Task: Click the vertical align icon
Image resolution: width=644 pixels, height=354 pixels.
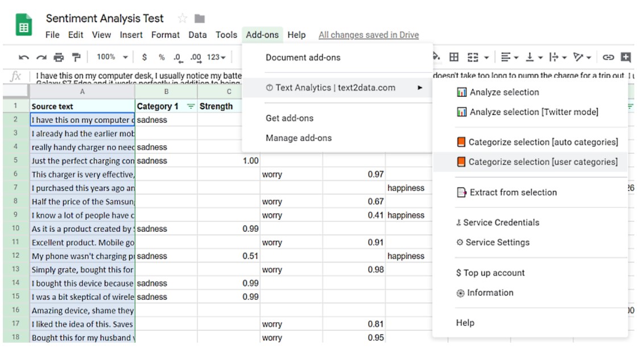Action: tap(530, 57)
